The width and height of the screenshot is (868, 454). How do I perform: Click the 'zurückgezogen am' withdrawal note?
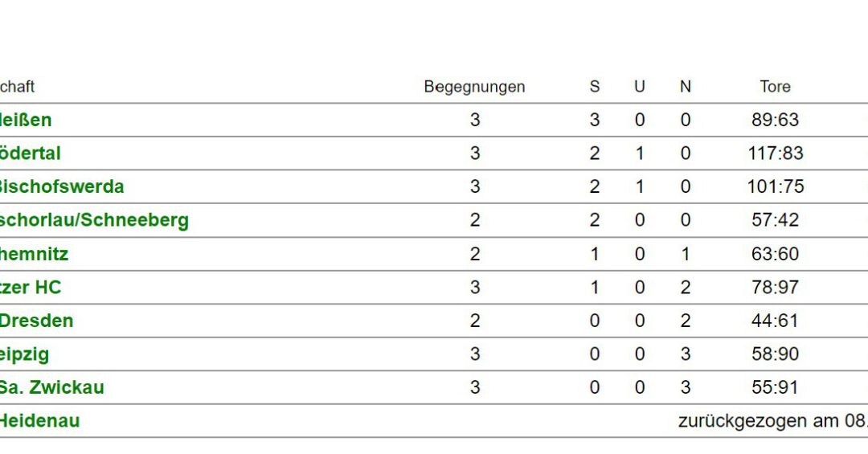point(773,421)
